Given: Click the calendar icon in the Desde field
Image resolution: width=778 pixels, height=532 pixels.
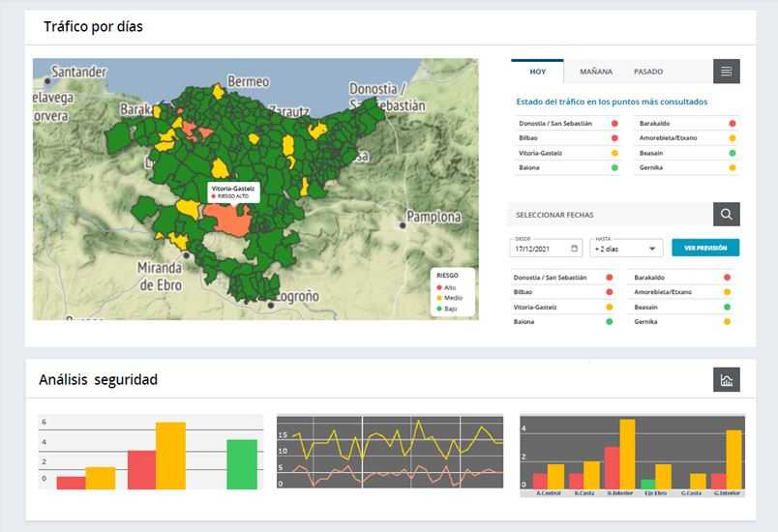Looking at the screenshot, I should point(574,248).
